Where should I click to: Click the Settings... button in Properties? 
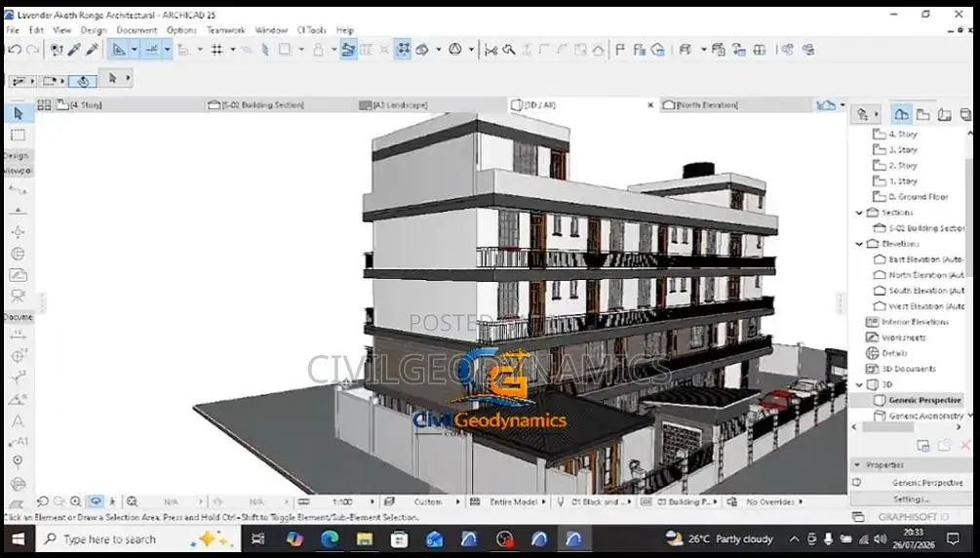point(911,499)
